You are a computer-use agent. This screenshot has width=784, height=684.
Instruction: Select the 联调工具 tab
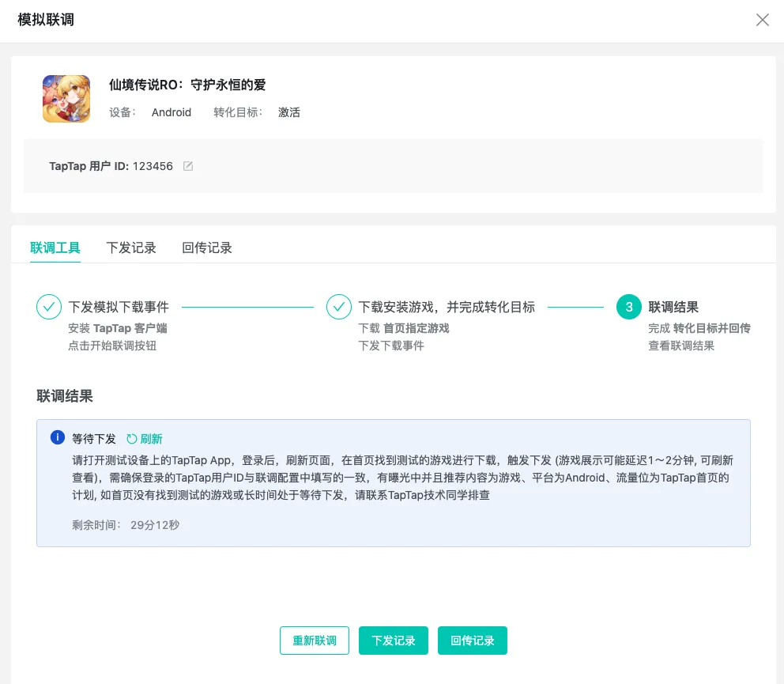coord(55,248)
